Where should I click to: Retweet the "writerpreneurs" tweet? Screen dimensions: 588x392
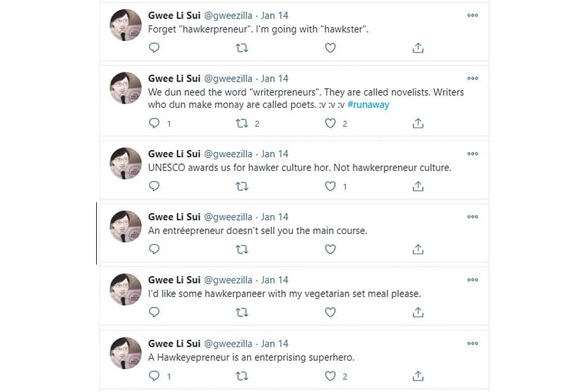[243, 123]
